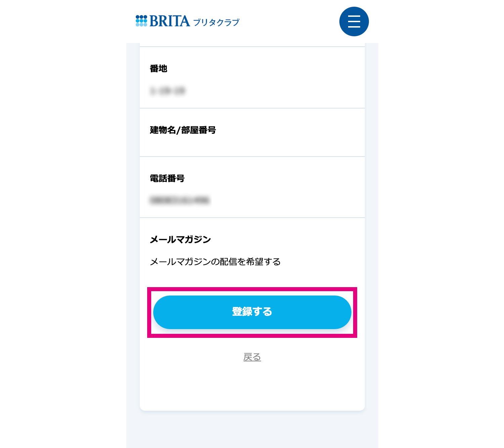Select the メールマガジン section header
This screenshot has height=448, width=504.
[180, 239]
